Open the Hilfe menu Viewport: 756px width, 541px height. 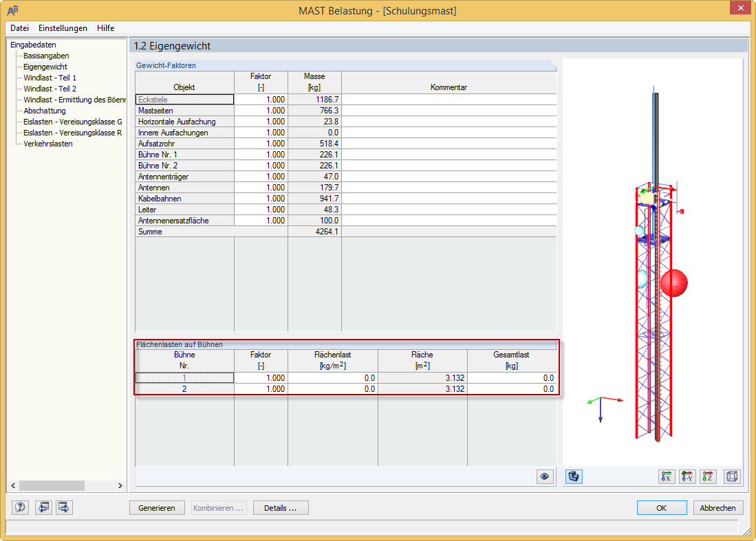pos(105,28)
